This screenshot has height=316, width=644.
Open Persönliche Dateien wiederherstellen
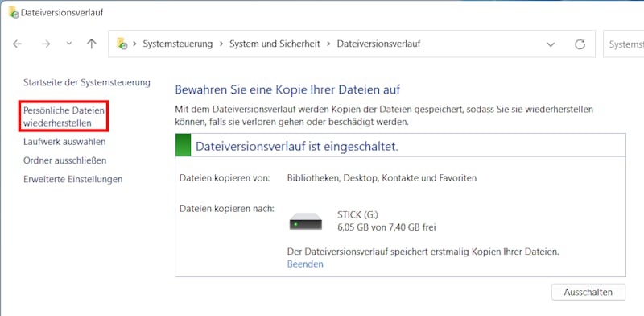coord(64,116)
